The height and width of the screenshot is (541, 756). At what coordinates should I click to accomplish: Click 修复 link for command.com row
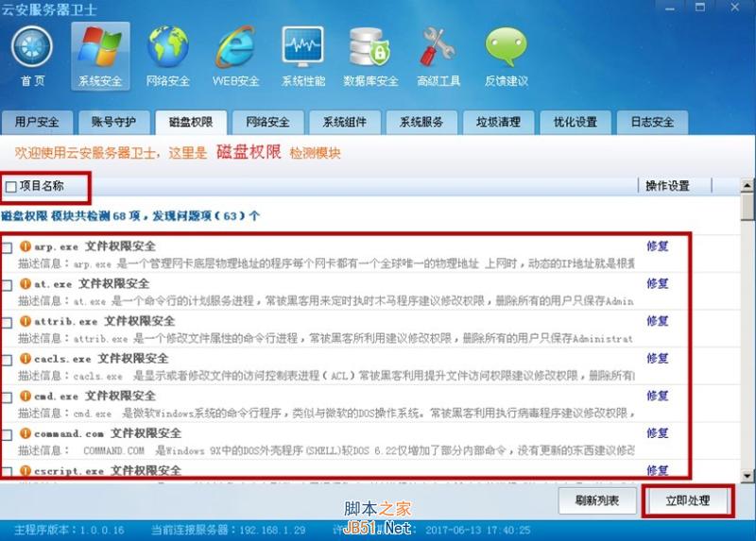coord(658,433)
